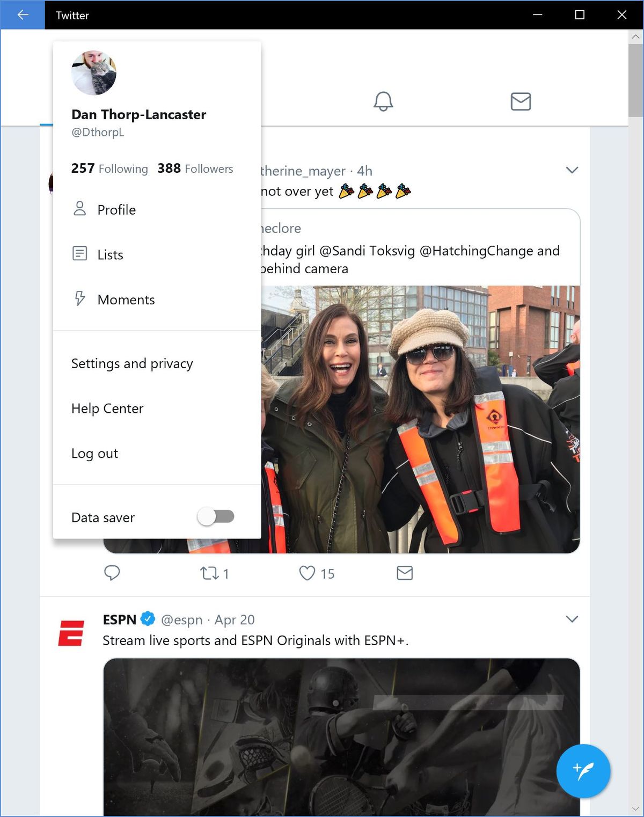Retweet the post with 1 retweet
The height and width of the screenshot is (817, 644).
210,573
